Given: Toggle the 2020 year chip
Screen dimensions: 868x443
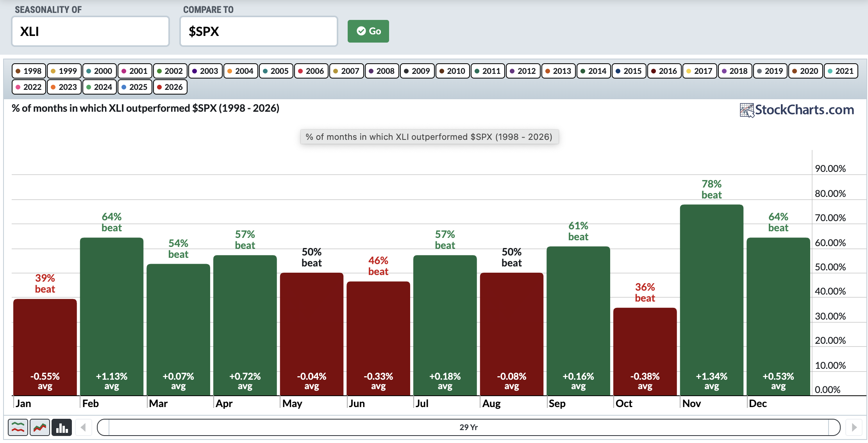Looking at the screenshot, I should [805, 71].
